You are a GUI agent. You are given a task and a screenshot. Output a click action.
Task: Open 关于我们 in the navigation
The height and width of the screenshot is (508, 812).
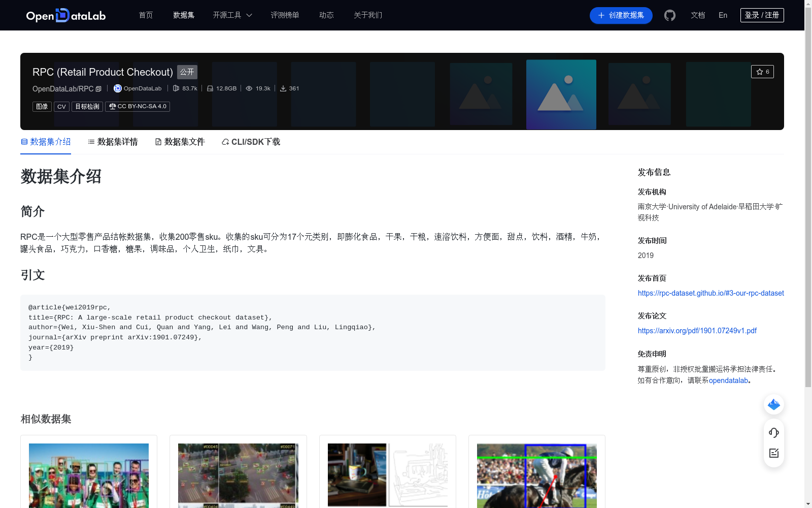[368, 15]
